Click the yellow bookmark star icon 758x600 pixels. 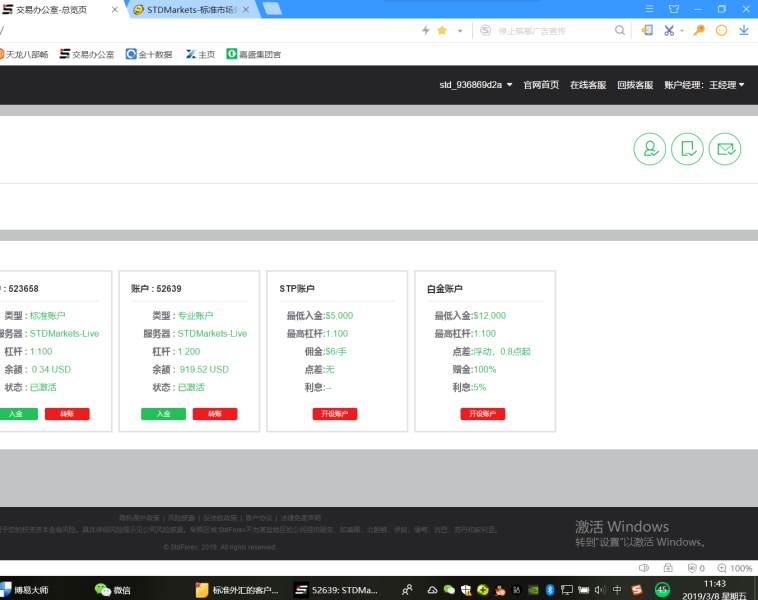[442, 31]
